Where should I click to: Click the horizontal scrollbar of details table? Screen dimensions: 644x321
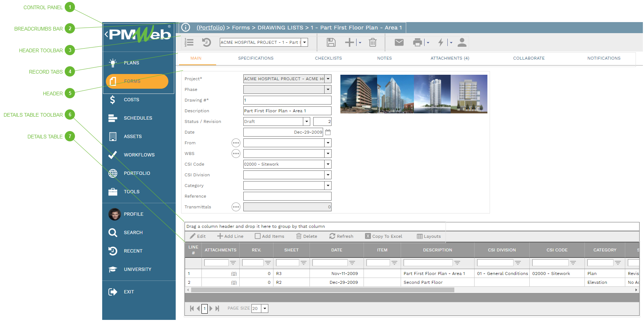[322, 290]
